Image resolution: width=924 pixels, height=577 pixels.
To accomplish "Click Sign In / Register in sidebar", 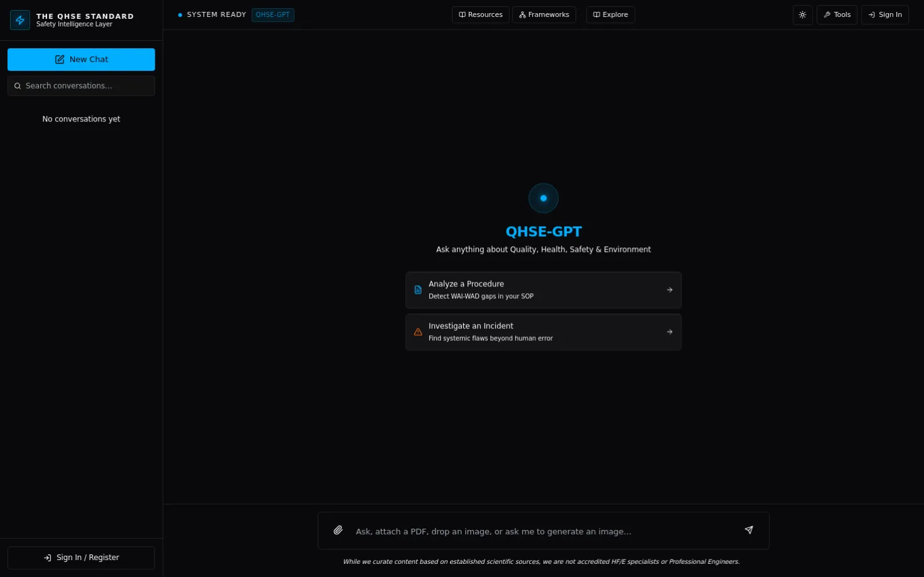I will 81,558.
